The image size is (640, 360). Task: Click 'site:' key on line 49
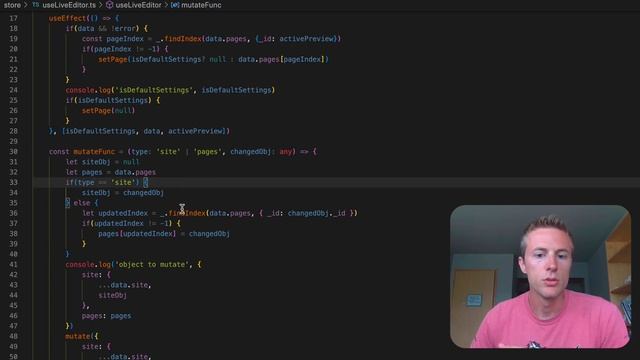tap(92, 347)
